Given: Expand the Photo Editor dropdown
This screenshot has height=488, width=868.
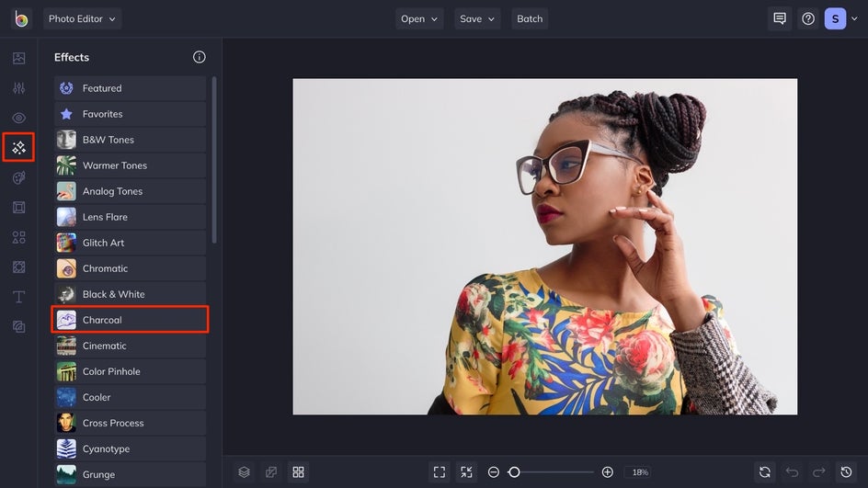Looking at the screenshot, I should click(x=82, y=18).
